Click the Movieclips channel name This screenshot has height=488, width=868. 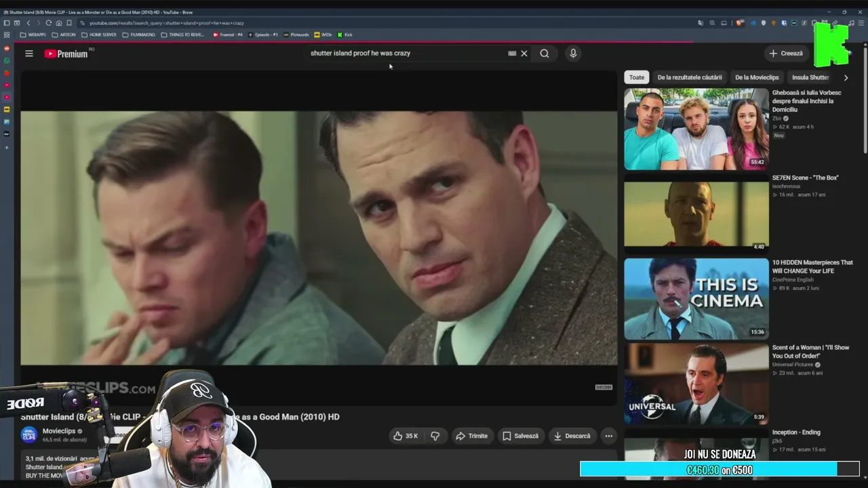point(59,431)
